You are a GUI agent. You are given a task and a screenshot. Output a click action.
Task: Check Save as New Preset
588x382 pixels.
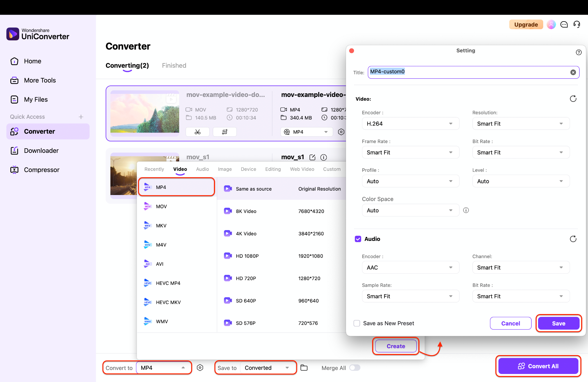click(357, 323)
